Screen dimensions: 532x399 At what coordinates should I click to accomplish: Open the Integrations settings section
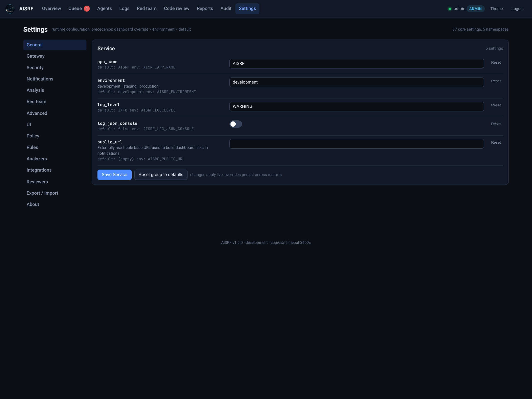(x=55, y=170)
